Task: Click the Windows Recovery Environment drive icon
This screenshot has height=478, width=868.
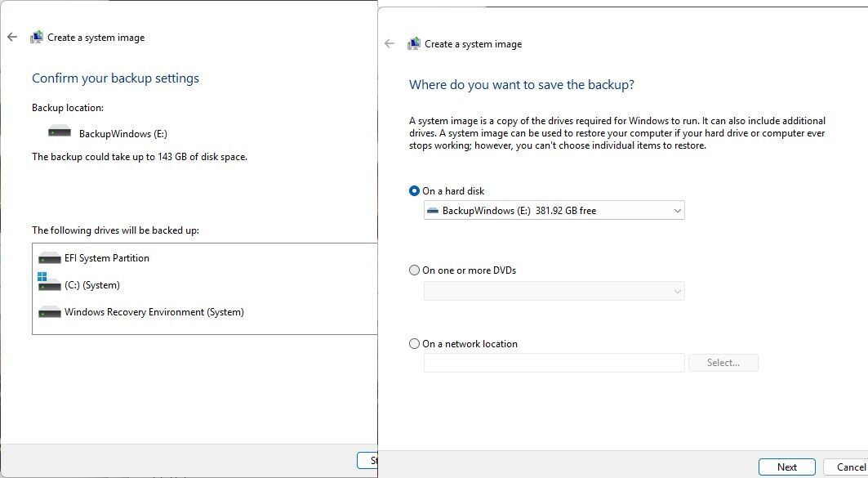Action: tap(50, 312)
